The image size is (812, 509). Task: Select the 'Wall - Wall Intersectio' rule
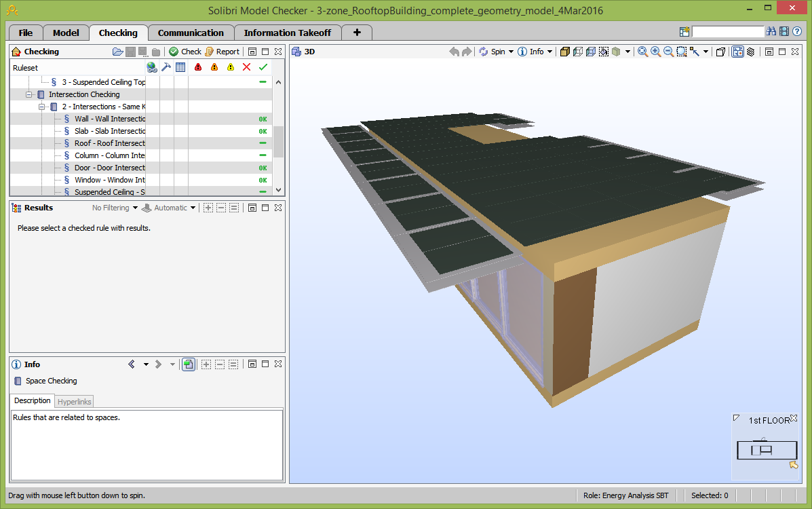pos(110,119)
